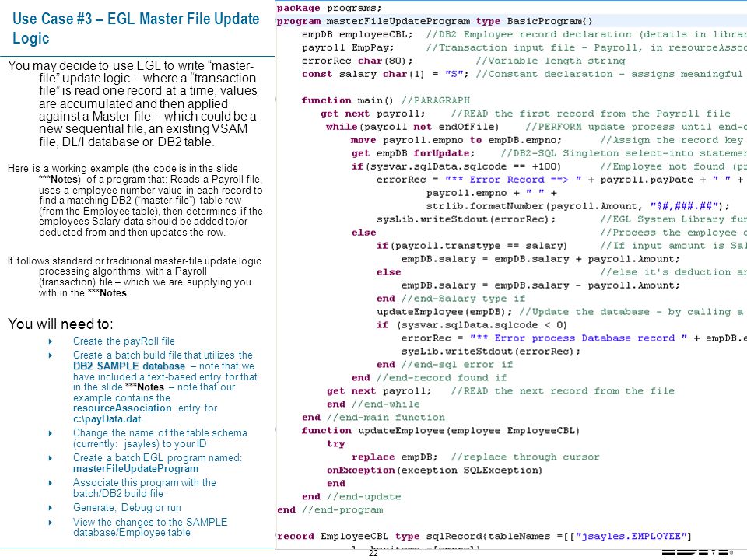Click the keyword "try" in updateEmployee
The width and height of the screenshot is (747, 560).
tap(336, 444)
